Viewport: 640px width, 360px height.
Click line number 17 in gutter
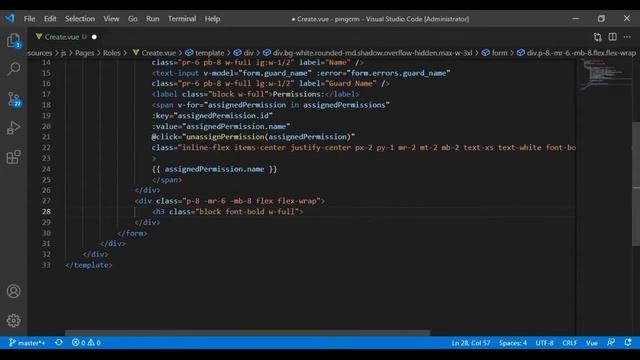click(x=46, y=94)
